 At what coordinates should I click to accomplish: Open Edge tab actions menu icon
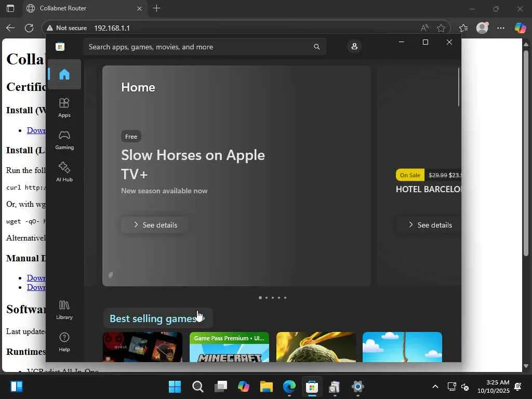(x=10, y=8)
